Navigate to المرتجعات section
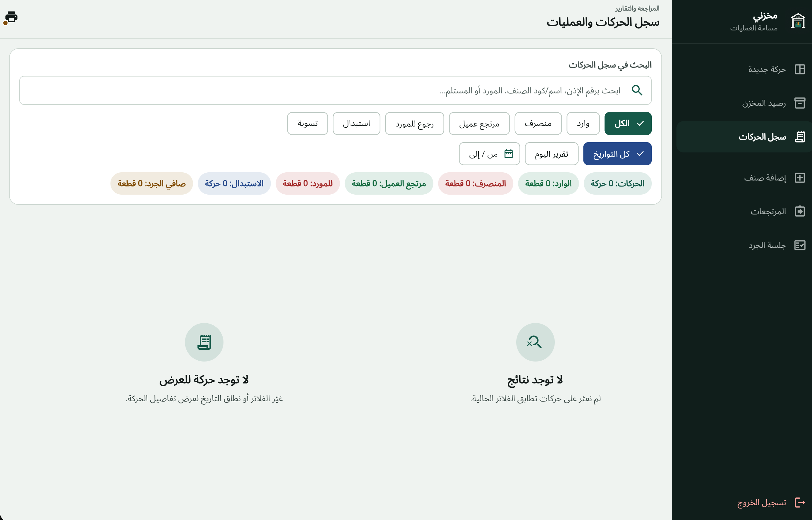This screenshot has width=812, height=520. tap(745, 211)
